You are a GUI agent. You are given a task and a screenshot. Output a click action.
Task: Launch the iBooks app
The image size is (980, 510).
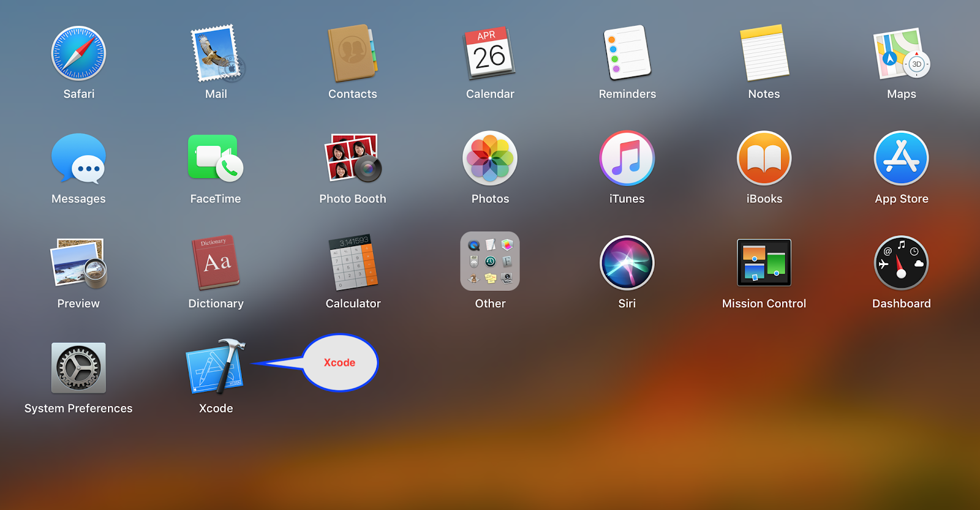pyautogui.click(x=764, y=158)
